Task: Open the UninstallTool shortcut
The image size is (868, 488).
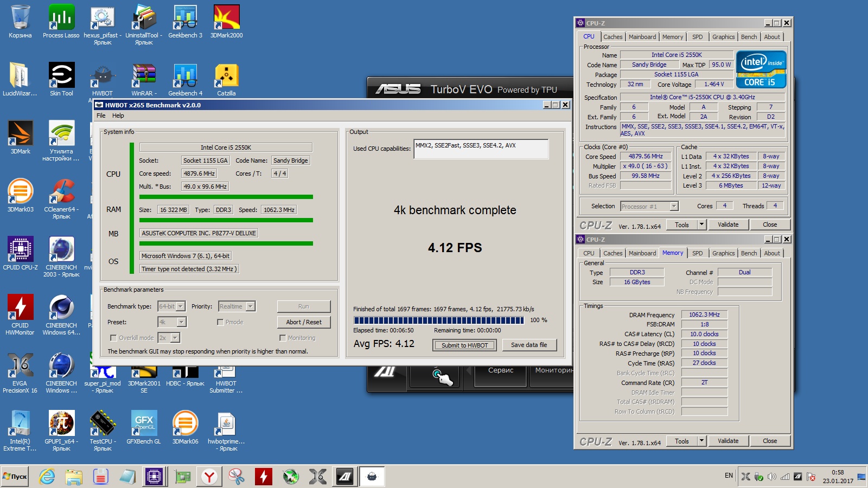Action: (144, 24)
